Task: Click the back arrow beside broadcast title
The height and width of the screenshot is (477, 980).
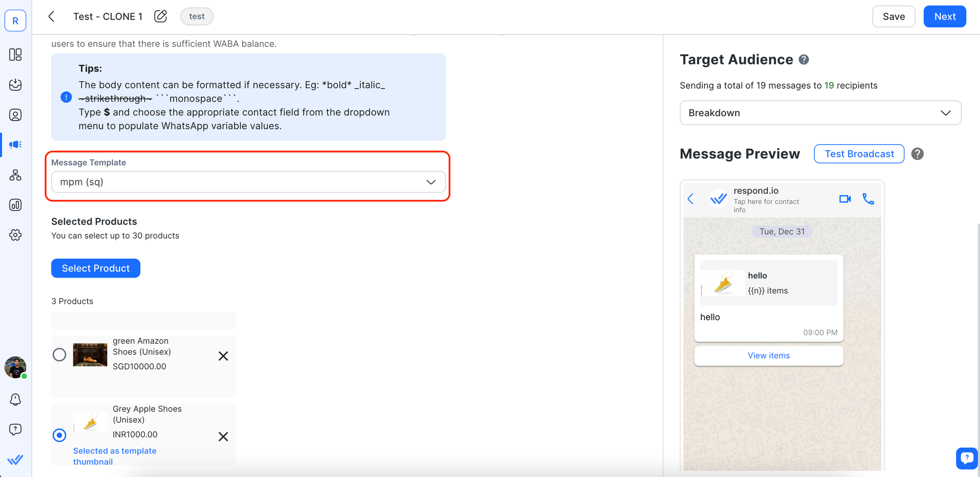Action: pyautogui.click(x=51, y=16)
